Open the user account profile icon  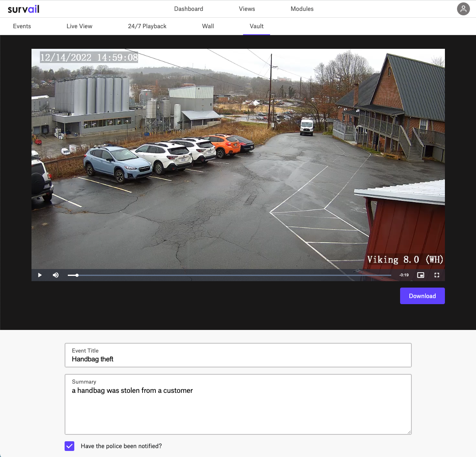point(463,9)
